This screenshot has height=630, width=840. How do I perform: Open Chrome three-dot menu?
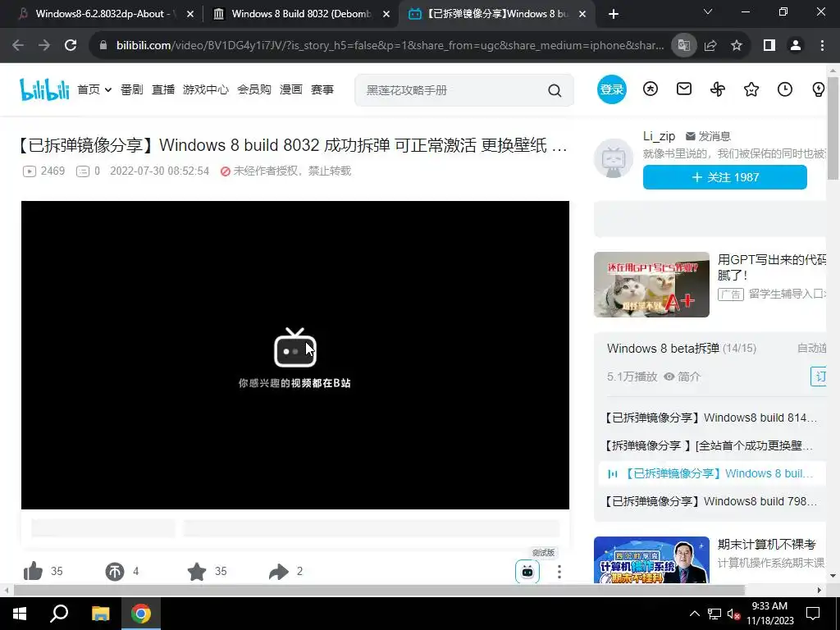[822, 46]
